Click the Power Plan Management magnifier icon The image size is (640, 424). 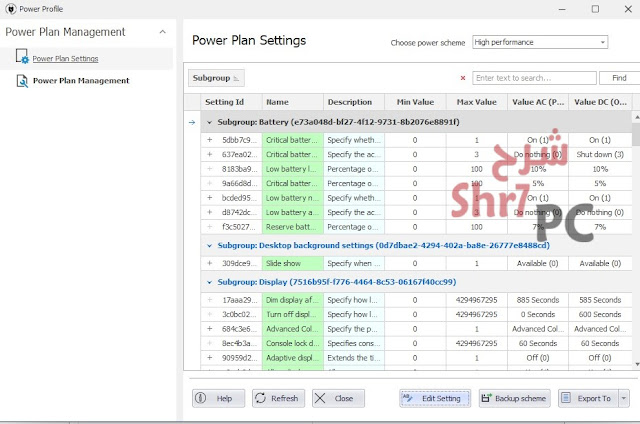pos(22,81)
